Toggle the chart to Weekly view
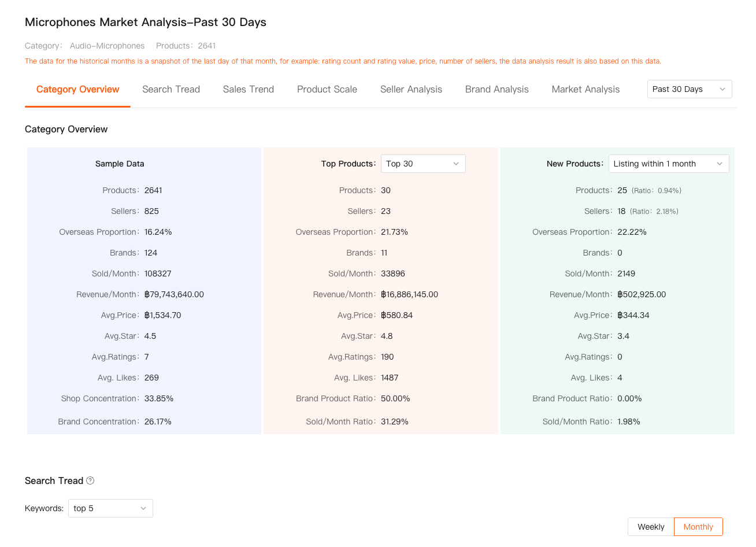This screenshot has width=756, height=547. coord(651,527)
